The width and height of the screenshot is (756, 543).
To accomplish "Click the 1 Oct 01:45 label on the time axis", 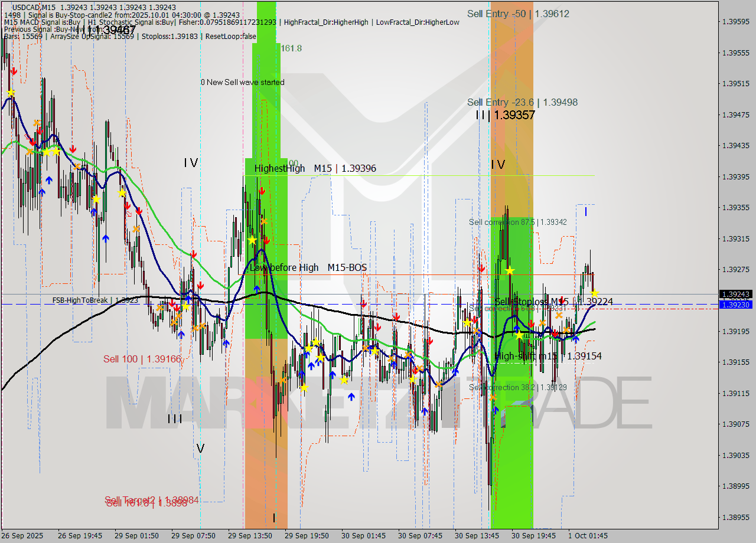I will [588, 535].
